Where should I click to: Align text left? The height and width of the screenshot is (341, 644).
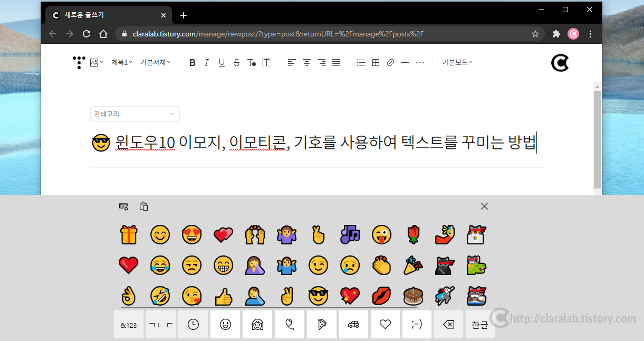click(x=291, y=63)
